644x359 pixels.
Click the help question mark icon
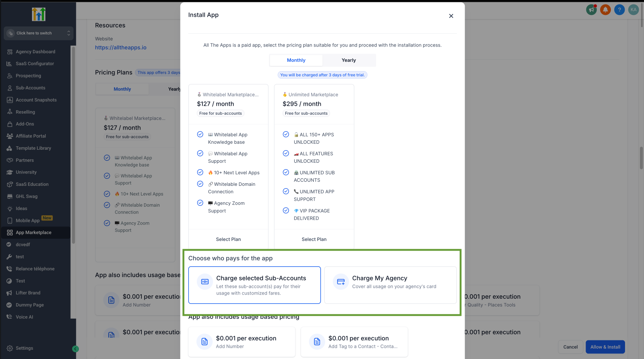pyautogui.click(x=619, y=10)
